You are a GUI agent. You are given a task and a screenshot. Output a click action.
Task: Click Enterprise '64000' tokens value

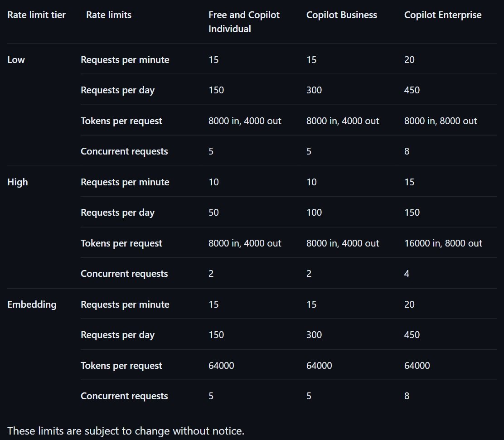(417, 366)
